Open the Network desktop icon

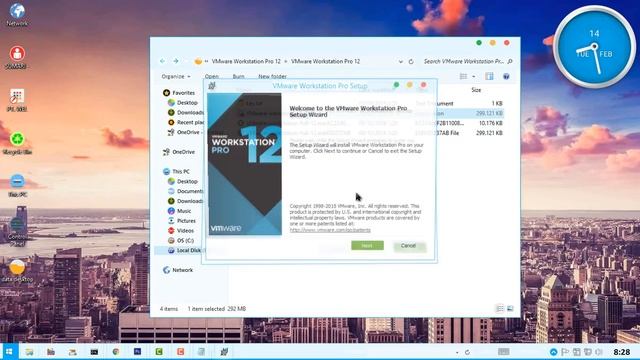click(x=17, y=14)
